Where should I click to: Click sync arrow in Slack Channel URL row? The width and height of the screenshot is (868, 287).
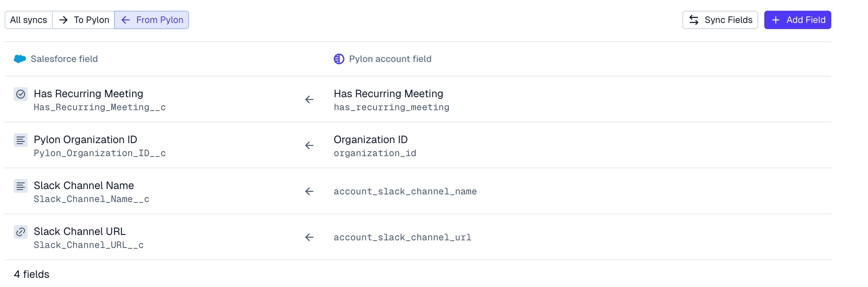pos(309,237)
